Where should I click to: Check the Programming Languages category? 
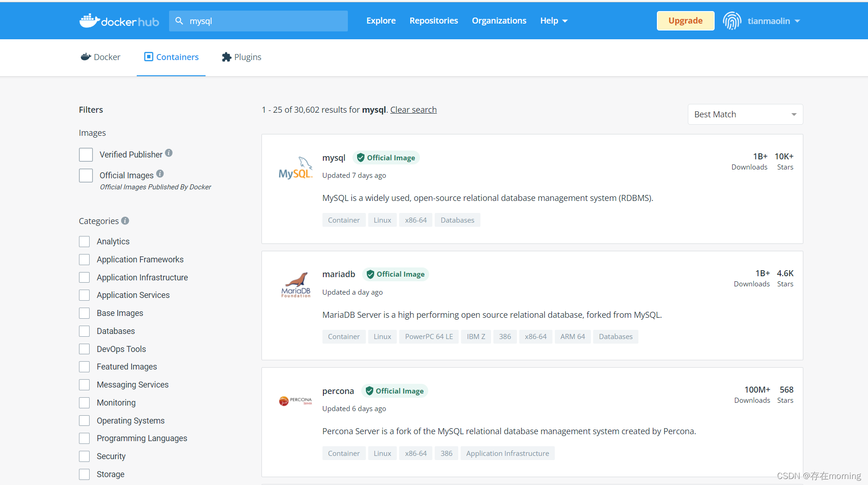[x=84, y=438]
